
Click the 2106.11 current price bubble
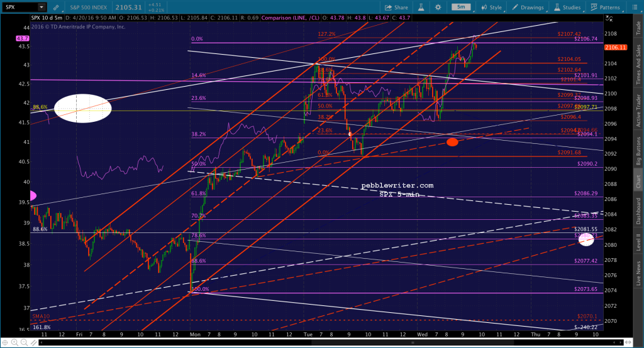pos(616,48)
